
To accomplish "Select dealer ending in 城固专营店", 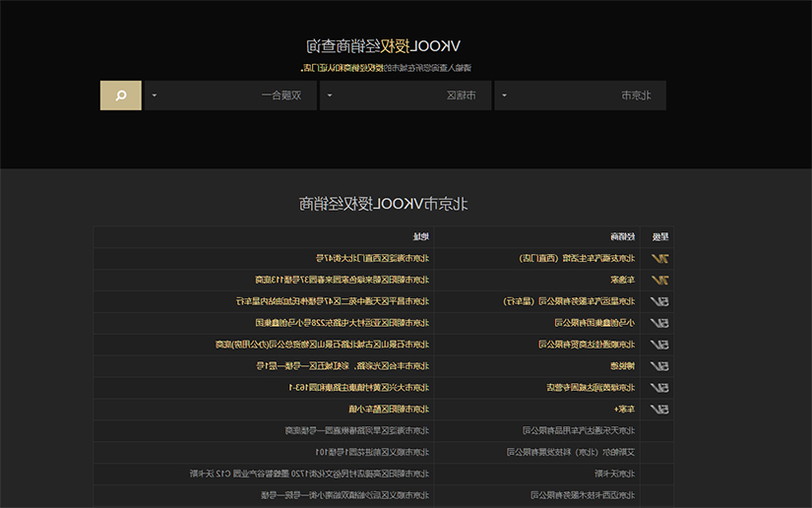I will click(x=591, y=387).
